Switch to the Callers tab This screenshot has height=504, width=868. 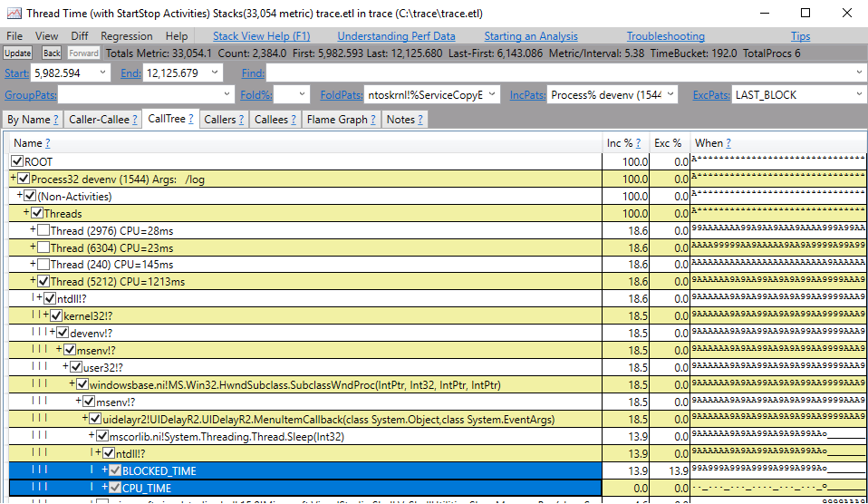click(x=224, y=120)
